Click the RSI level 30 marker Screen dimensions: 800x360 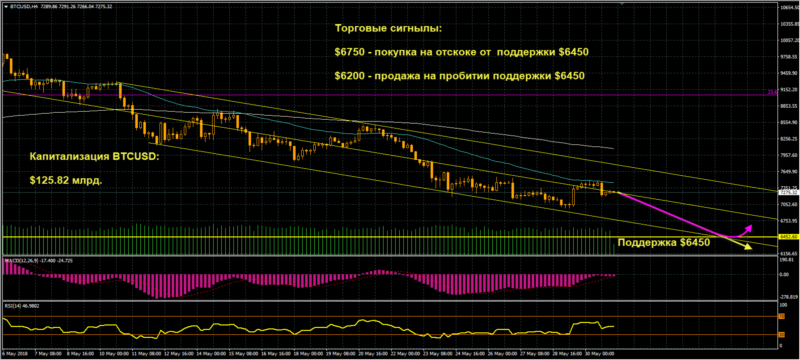781,335
